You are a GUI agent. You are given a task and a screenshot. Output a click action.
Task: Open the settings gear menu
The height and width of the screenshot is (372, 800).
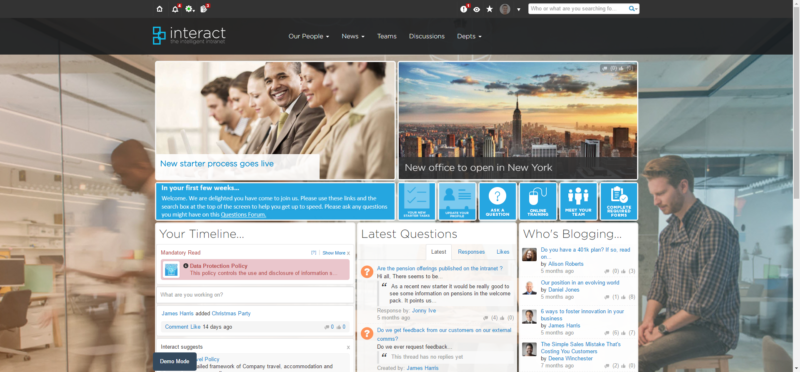coord(189,9)
